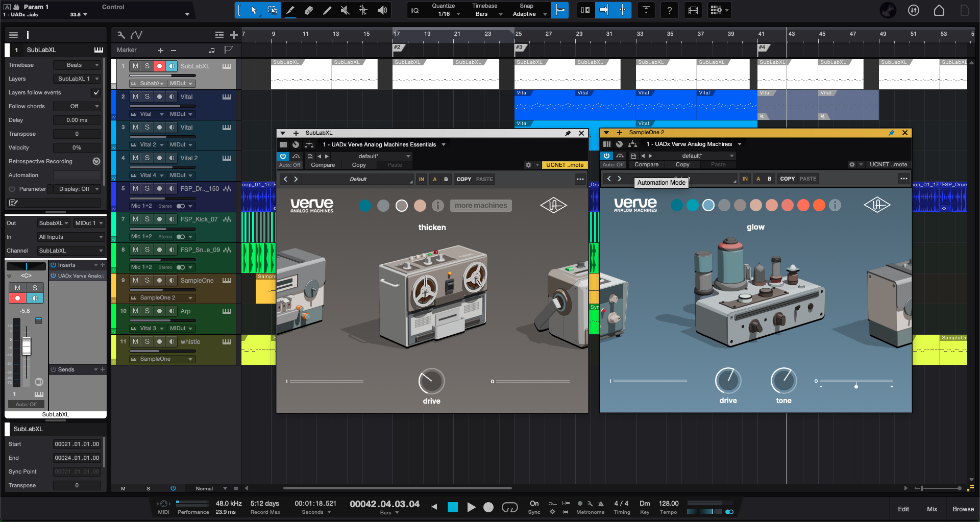This screenshot has width=980, height=522.
Task: Open Snap Adaptive dropdown
Action: (x=527, y=10)
